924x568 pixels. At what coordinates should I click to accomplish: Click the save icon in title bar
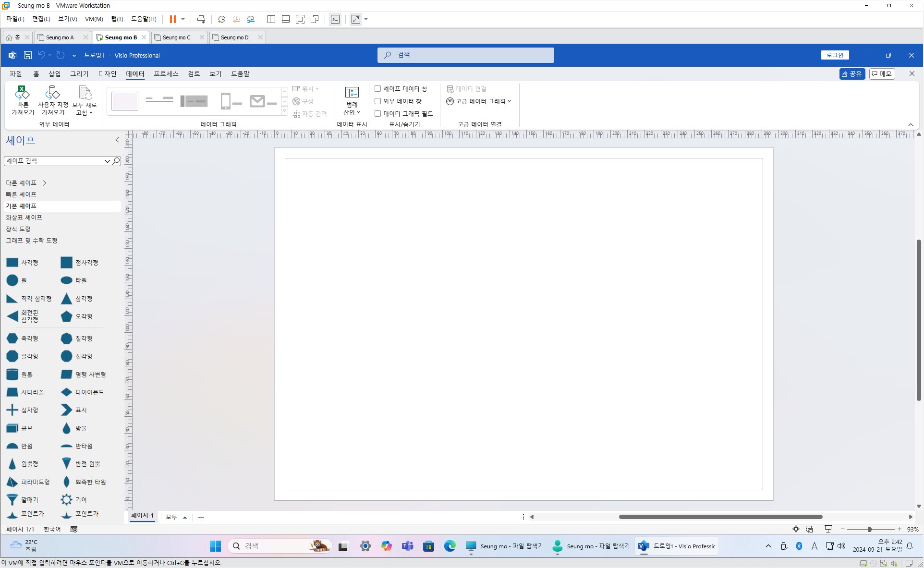(28, 55)
